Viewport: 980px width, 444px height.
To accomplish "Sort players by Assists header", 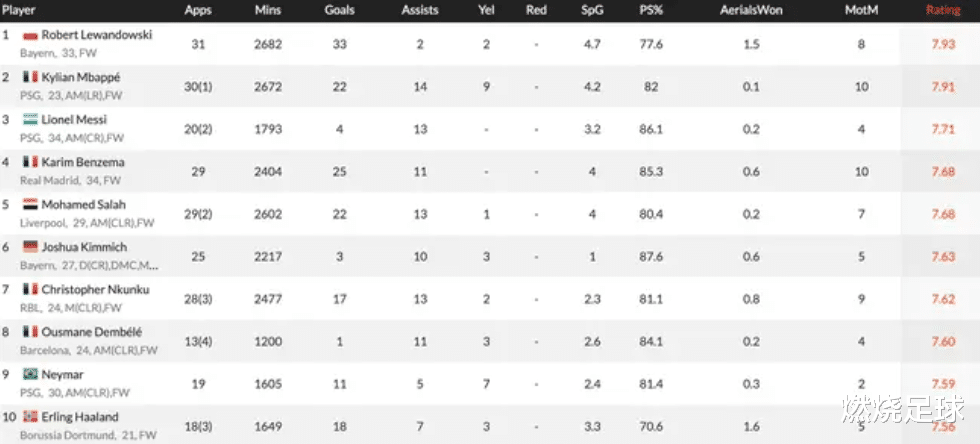I will tap(419, 10).
